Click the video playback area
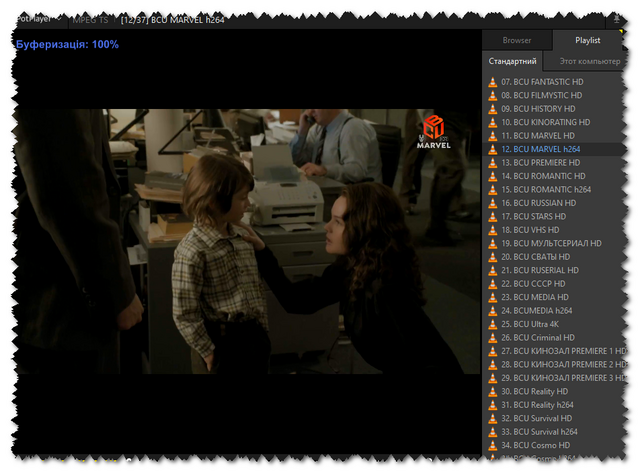The width and height of the screenshot is (640, 473). (247, 241)
